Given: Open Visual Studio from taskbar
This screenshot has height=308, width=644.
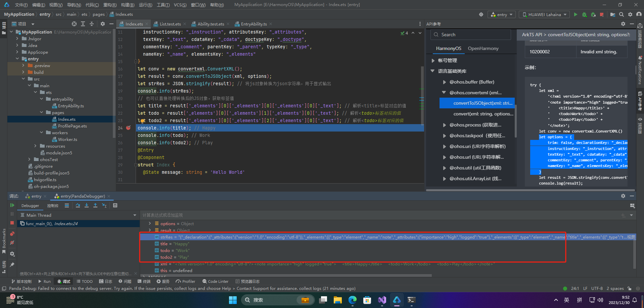Looking at the screenshot, I should pyautogui.click(x=382, y=300).
